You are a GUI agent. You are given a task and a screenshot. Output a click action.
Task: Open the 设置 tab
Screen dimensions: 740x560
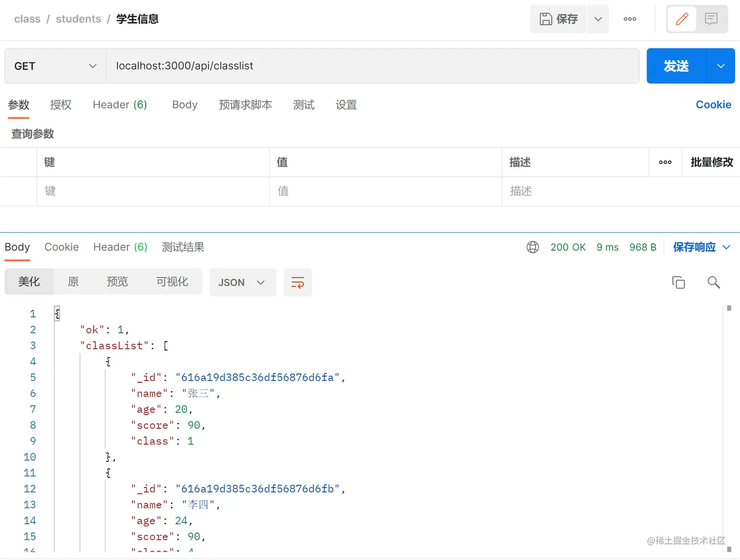coord(346,105)
